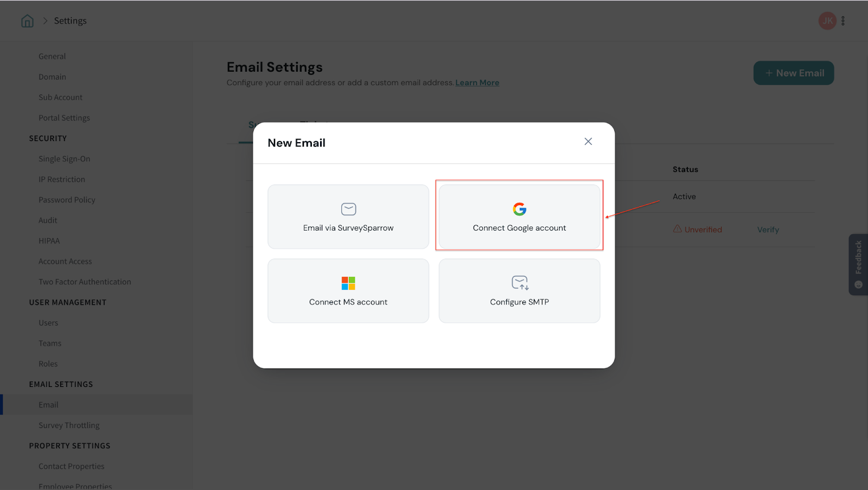Go to Single Sign-On settings
The height and width of the screenshot is (490, 868).
(x=64, y=159)
